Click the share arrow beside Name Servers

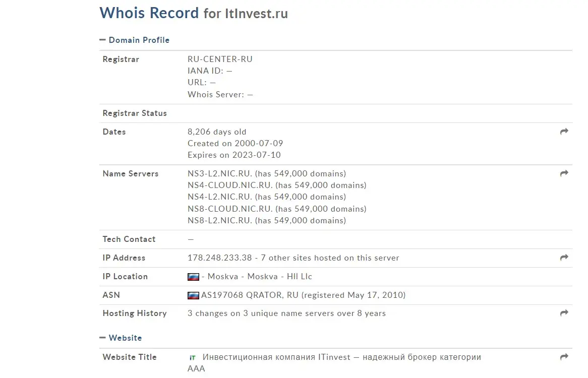click(x=564, y=173)
